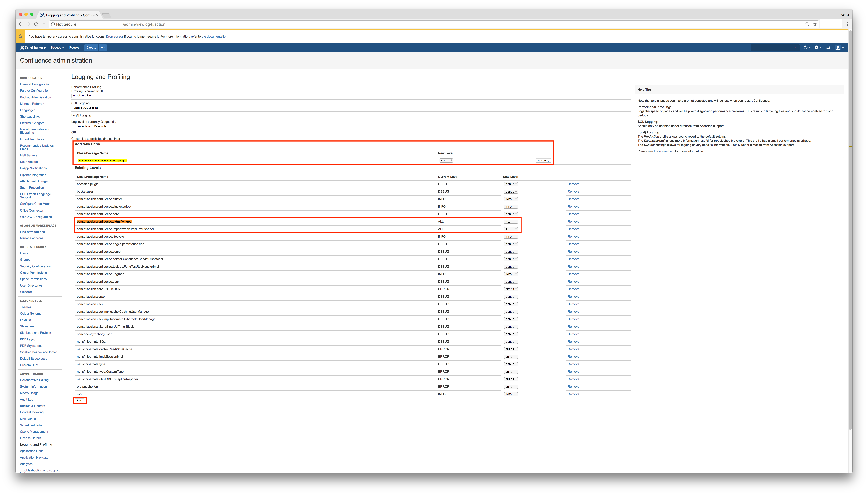Screen dimensions: 868x495
Task: Open level dropdown for com.atlassian.confluence.extra.flyingpdf
Action: tap(511, 222)
